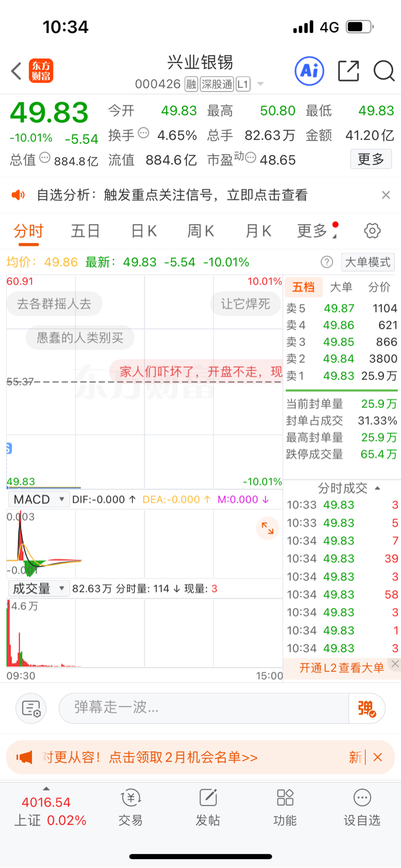Tap the blue S marker on chart
Viewport: 401px width, 868px height.
[9, 448]
